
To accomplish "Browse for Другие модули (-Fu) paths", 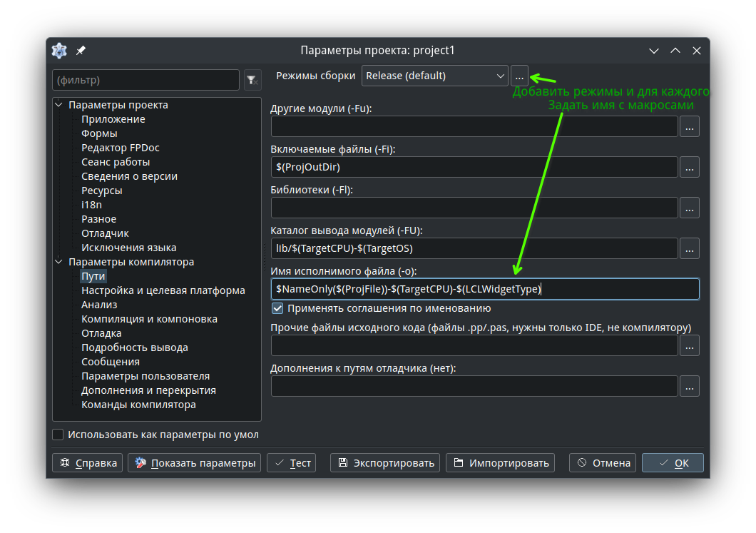I will point(690,127).
